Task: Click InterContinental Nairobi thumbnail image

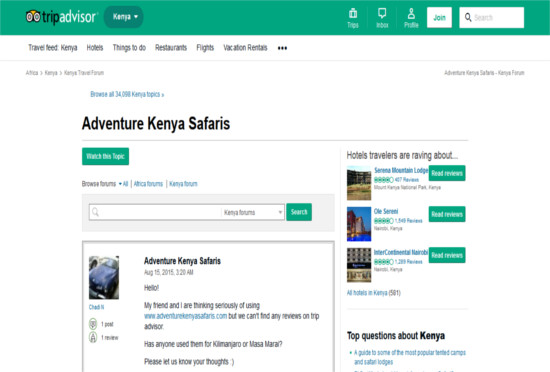Action: coord(359,265)
